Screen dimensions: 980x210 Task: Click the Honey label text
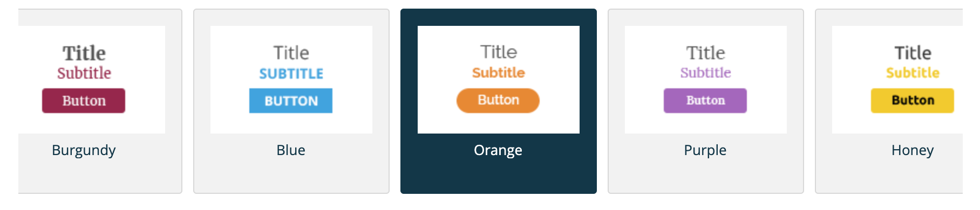pyautogui.click(x=913, y=150)
